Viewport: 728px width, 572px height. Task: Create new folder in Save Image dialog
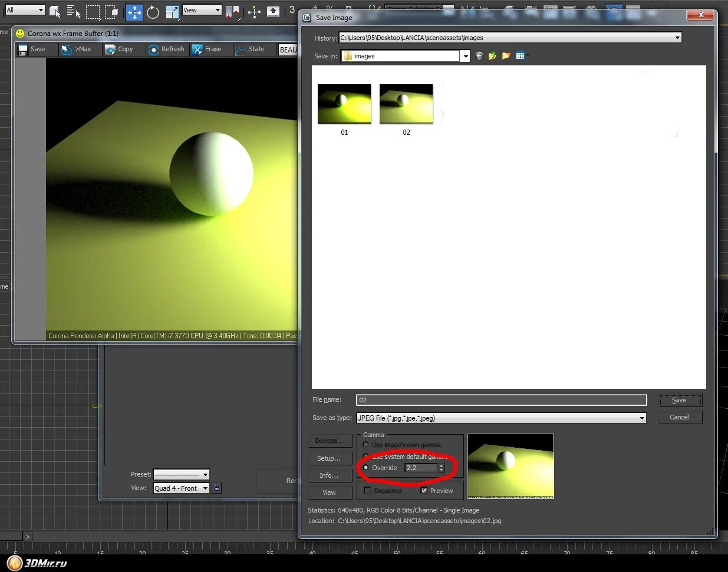coord(506,56)
